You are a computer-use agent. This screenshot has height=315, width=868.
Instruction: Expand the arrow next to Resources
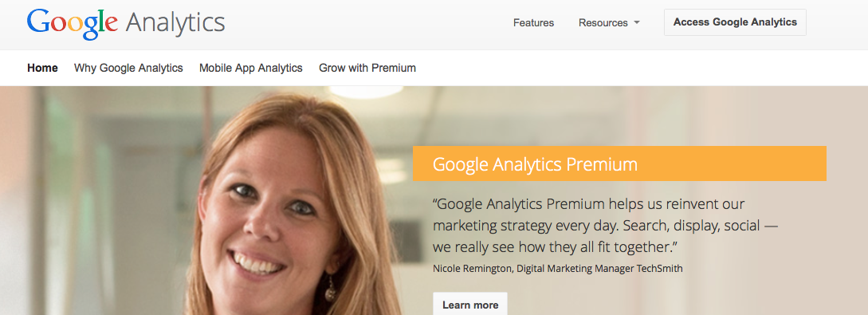click(636, 22)
